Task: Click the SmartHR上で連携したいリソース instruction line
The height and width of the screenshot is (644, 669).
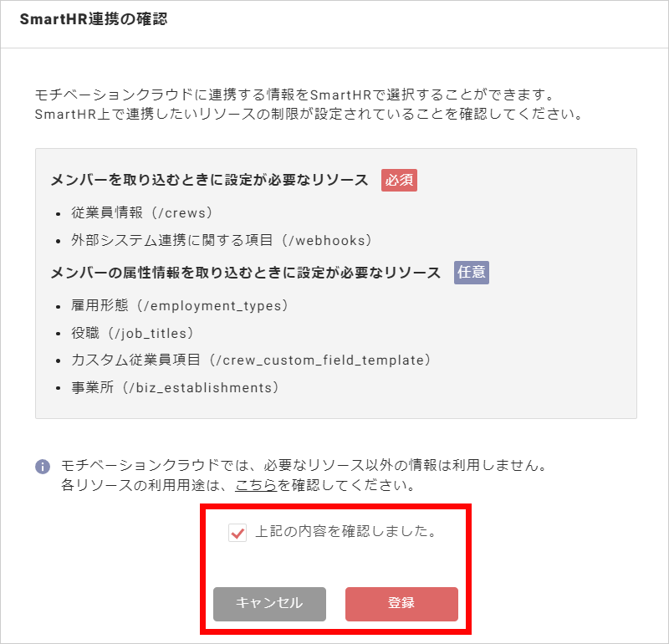Action: coord(307,114)
